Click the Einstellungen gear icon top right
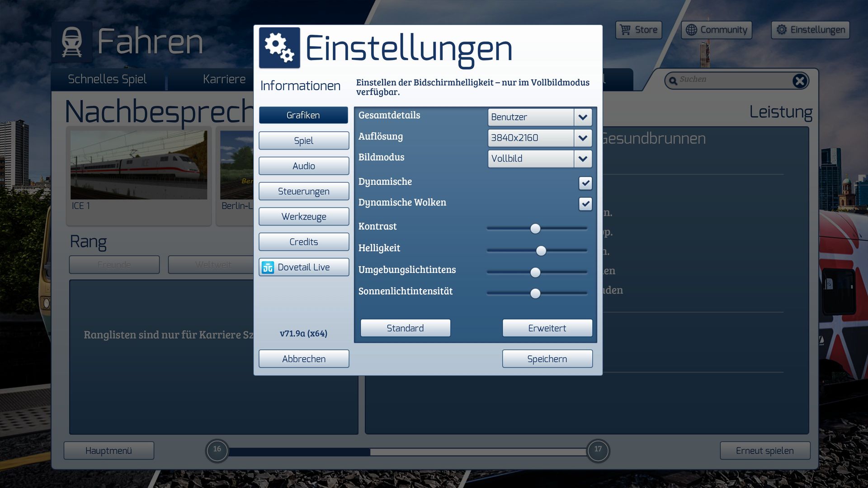 (x=782, y=30)
